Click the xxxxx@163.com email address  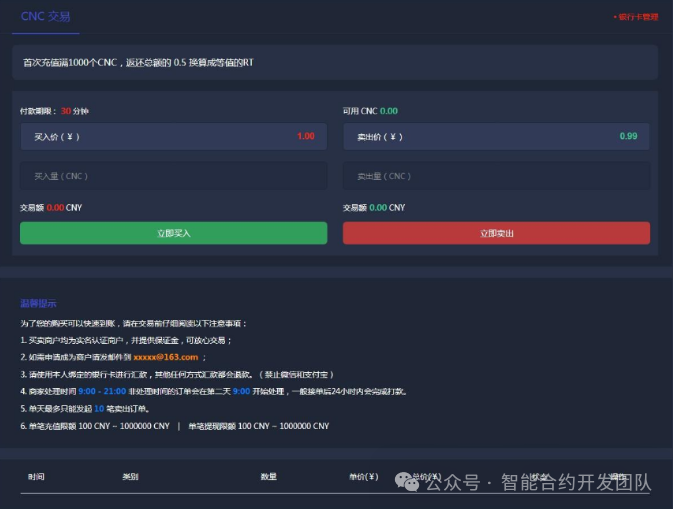point(166,357)
